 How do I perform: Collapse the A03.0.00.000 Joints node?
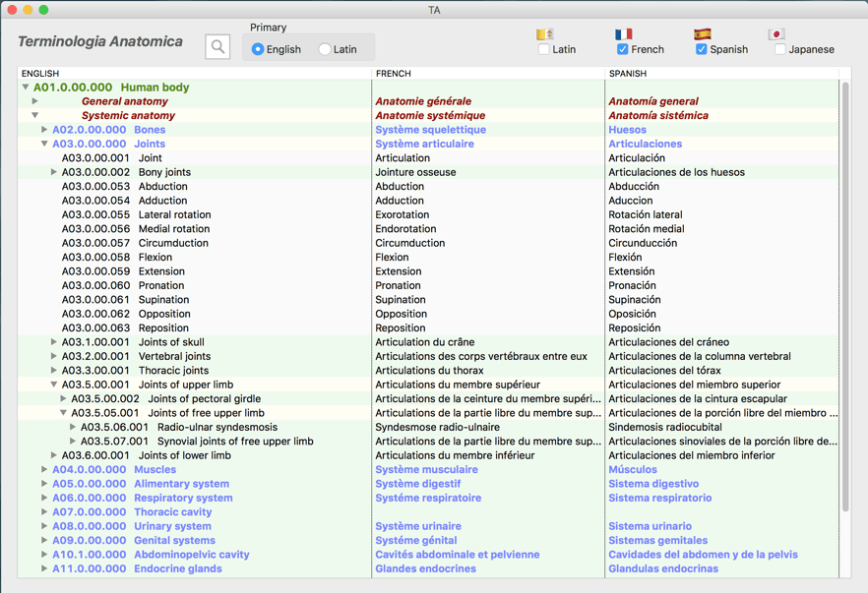(44, 144)
